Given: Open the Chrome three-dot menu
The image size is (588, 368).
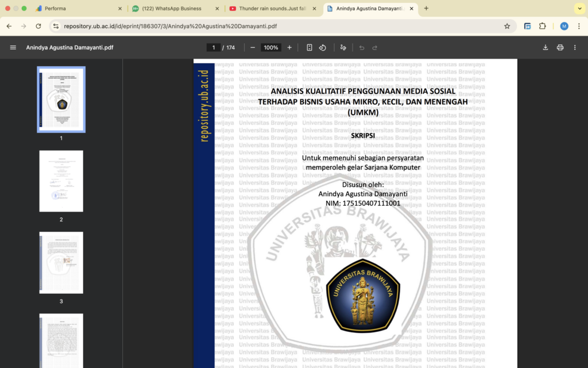Looking at the screenshot, I should click(578, 26).
